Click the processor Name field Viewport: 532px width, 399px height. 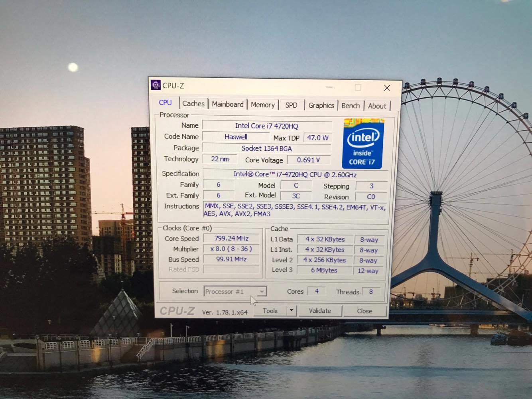[x=266, y=126]
